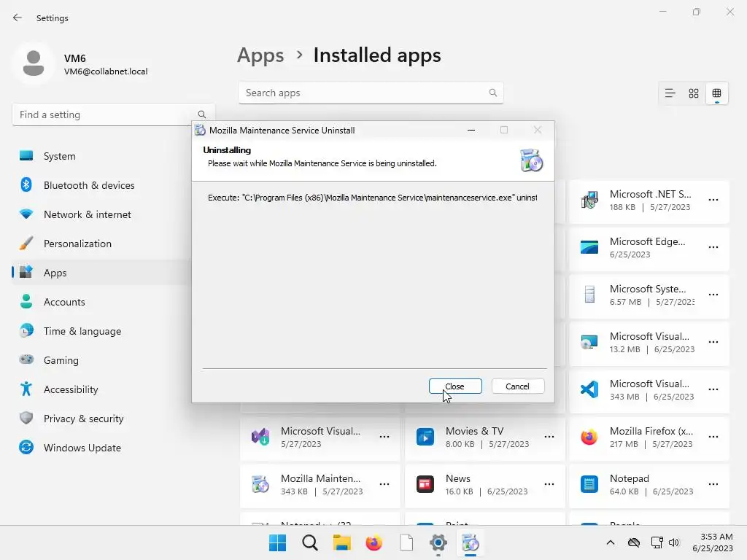
Task: Open Bluetooth & devices settings
Action: point(101,185)
